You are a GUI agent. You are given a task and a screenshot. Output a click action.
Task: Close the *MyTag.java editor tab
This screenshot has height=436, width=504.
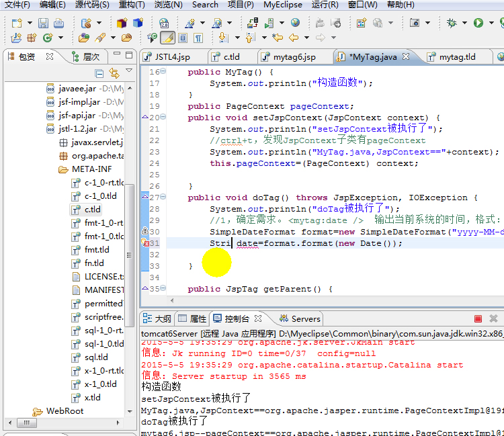406,56
